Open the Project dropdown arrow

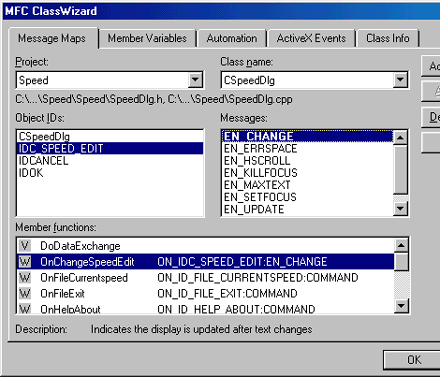point(195,80)
